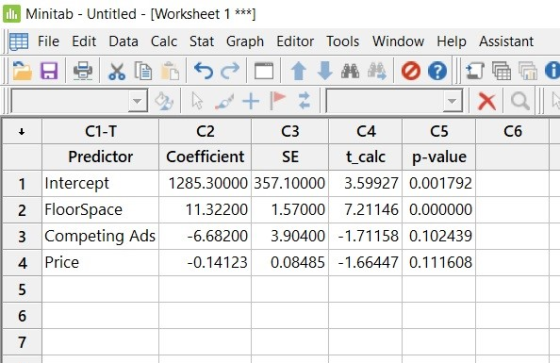
Task: Select column header C3
Action: click(x=290, y=132)
